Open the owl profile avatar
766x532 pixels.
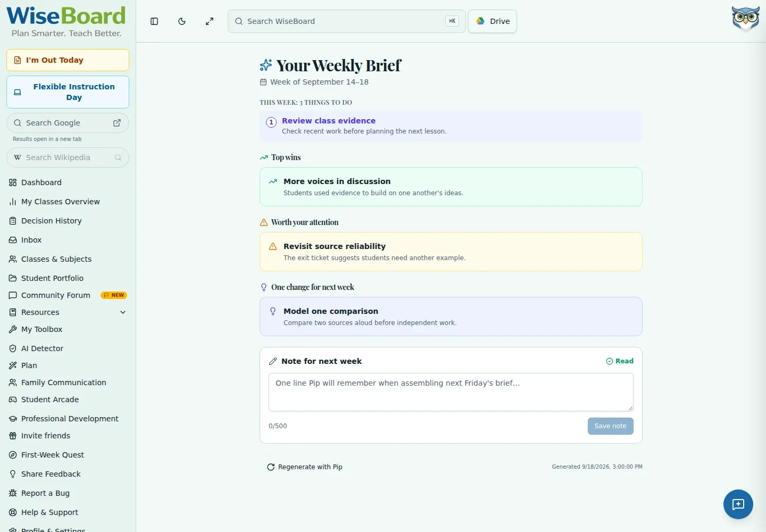pyautogui.click(x=745, y=19)
